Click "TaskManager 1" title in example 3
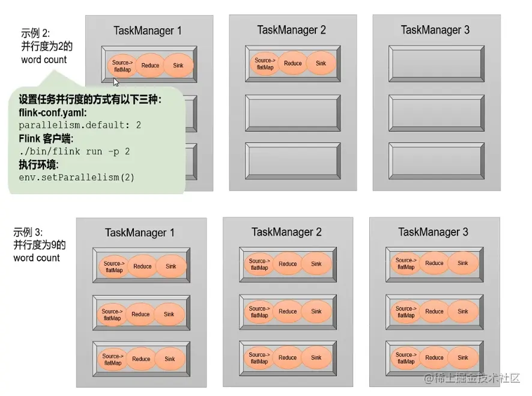Image resolution: width=532 pixels, height=396 pixels. coord(139,233)
